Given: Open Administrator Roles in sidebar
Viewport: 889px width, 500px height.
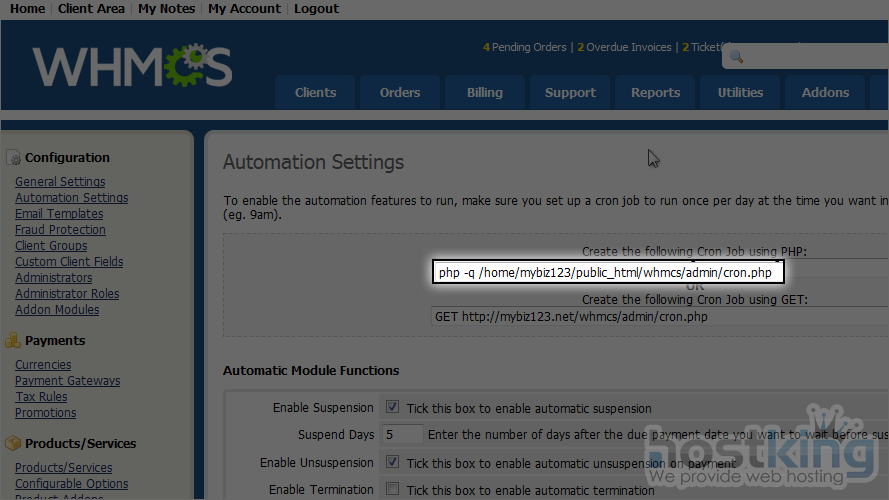Looking at the screenshot, I should 67,294.
